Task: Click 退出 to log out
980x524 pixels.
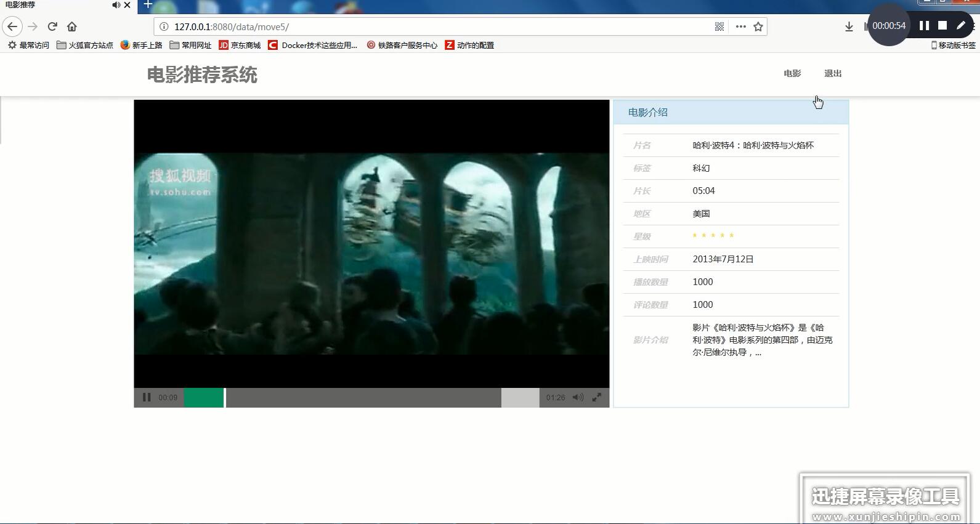Action: (x=833, y=73)
